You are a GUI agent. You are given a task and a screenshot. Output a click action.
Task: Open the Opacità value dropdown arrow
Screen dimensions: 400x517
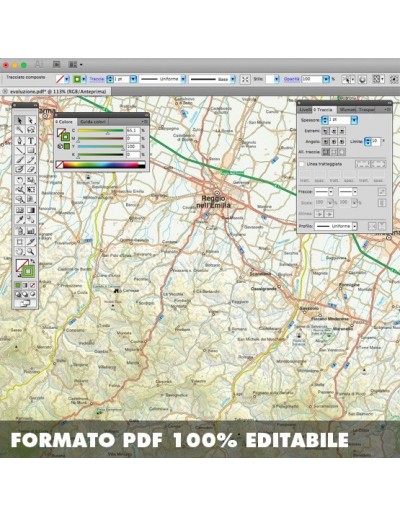pyautogui.click(x=326, y=79)
